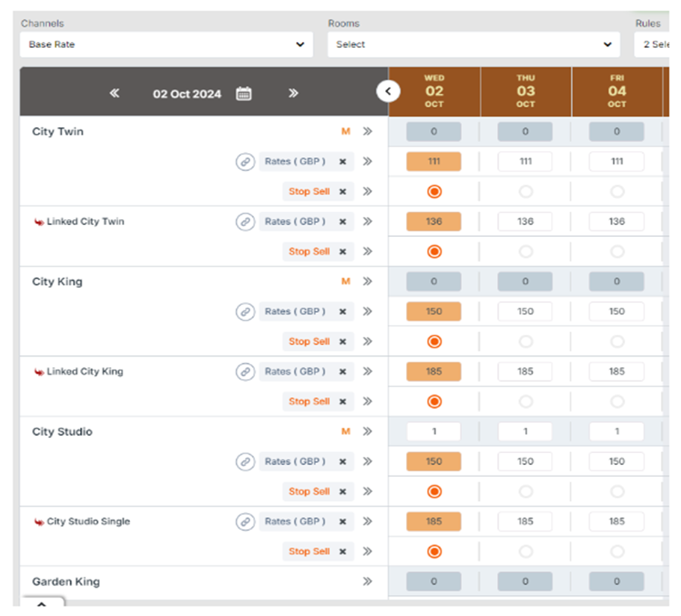Screen dimensions: 681x616
Task: Select the FRI 04 OCT column header
Action: pyautogui.click(x=617, y=91)
